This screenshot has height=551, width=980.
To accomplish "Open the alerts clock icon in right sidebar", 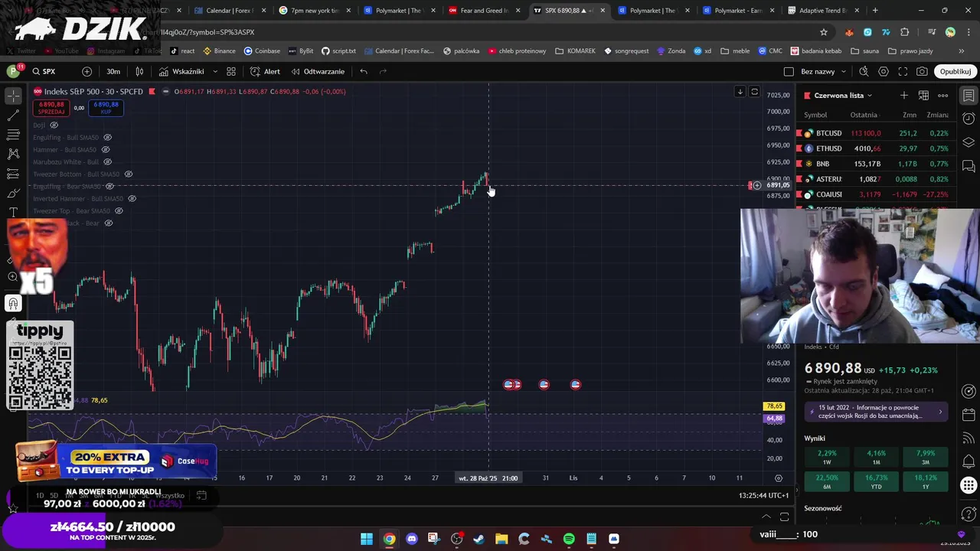I will coord(969,119).
